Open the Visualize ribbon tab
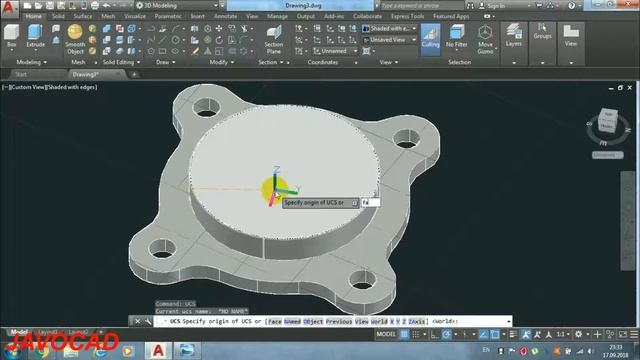The image size is (640, 360). click(135, 16)
